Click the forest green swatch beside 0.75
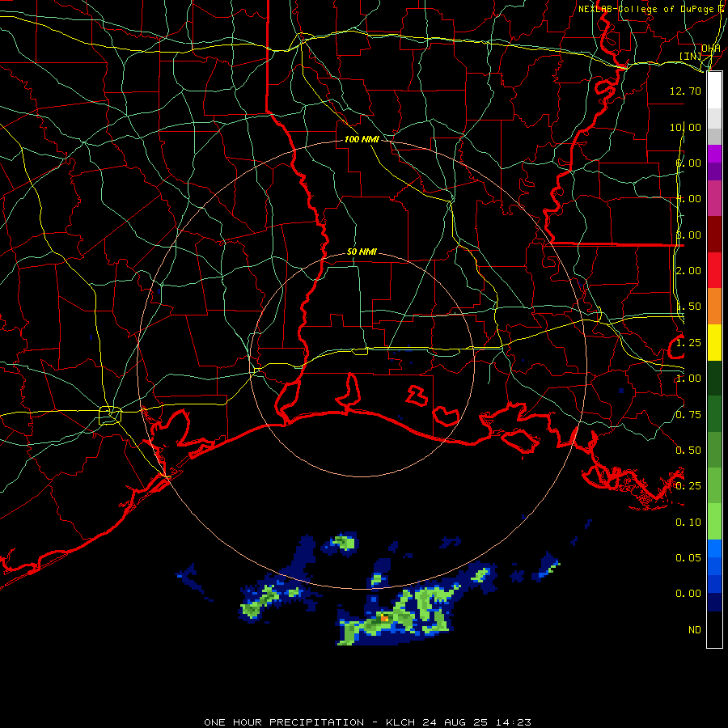This screenshot has height=728, width=728. click(714, 414)
